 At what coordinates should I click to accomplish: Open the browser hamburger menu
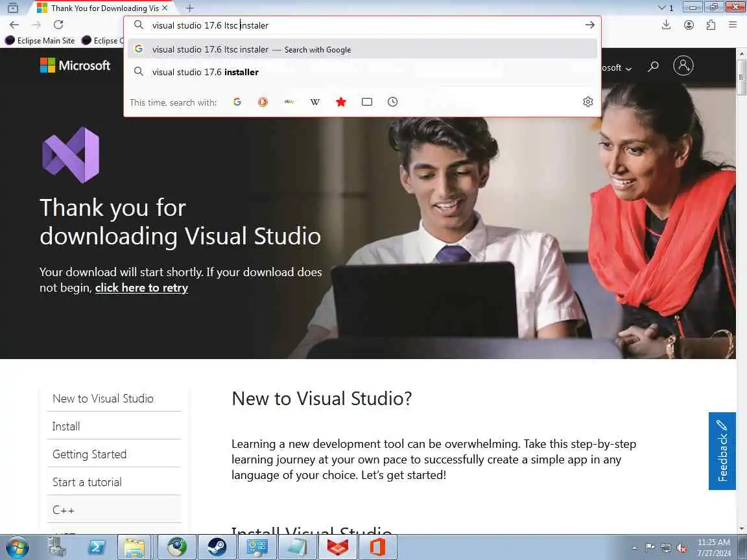coord(733,25)
